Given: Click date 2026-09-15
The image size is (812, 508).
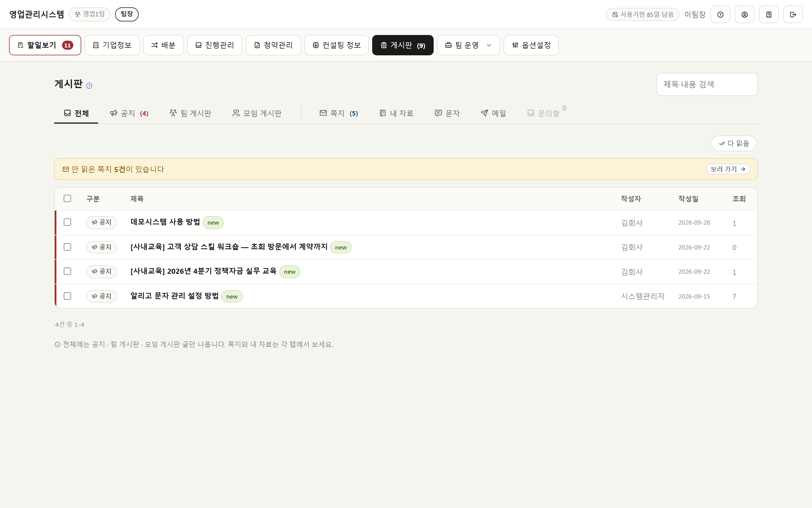Looking at the screenshot, I should [694, 297].
